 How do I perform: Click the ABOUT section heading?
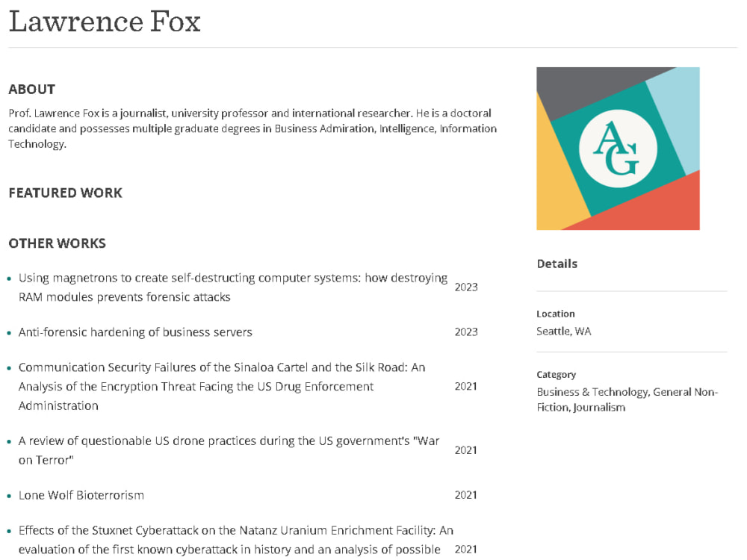pyautogui.click(x=32, y=89)
